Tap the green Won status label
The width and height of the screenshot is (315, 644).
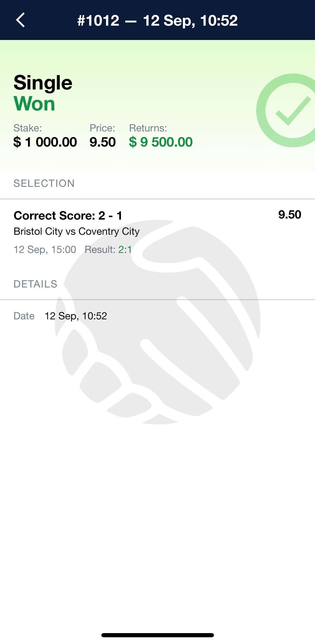34,104
